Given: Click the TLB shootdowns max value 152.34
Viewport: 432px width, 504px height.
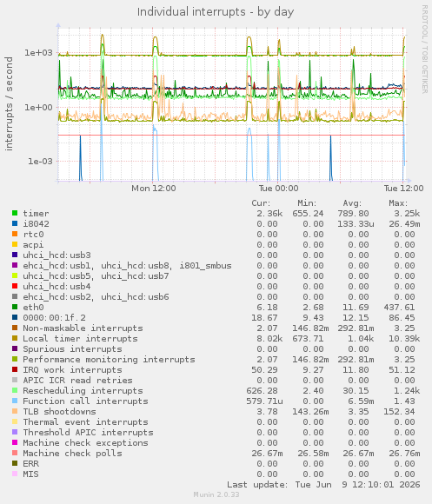Looking at the screenshot, I should pyautogui.click(x=399, y=411).
